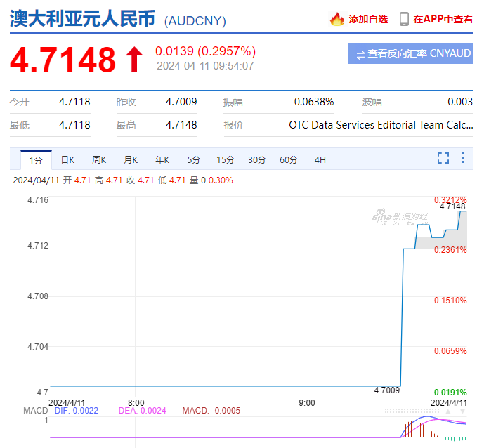
Task: Switch to 日K chart tab
Action: pos(67,160)
